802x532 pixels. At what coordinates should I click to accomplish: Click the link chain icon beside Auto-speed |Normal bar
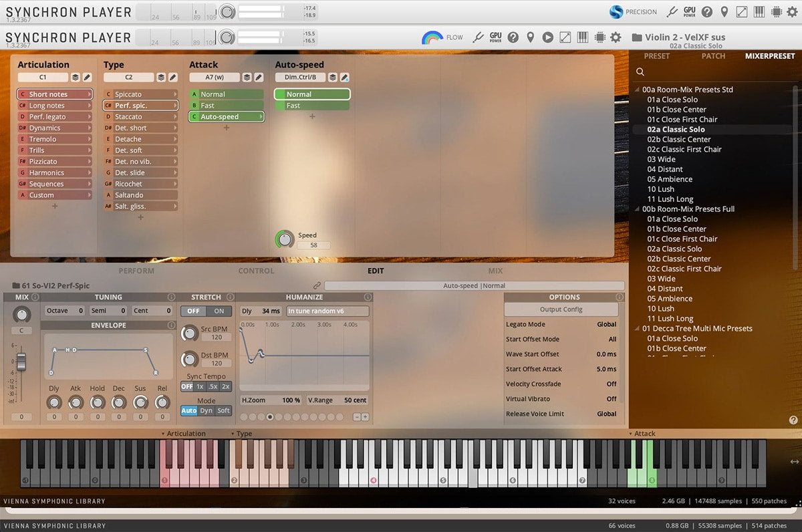[x=317, y=285]
